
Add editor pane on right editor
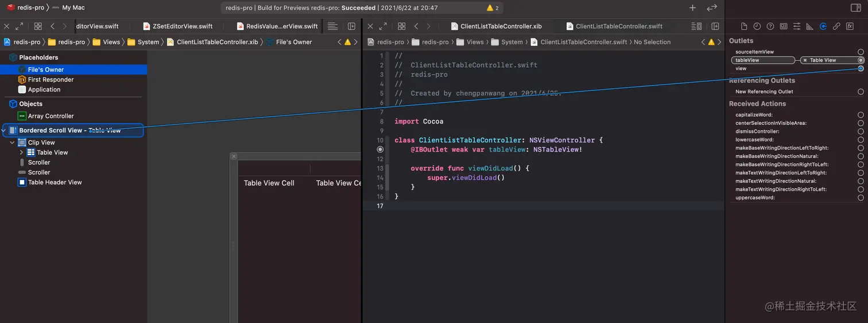[715, 26]
